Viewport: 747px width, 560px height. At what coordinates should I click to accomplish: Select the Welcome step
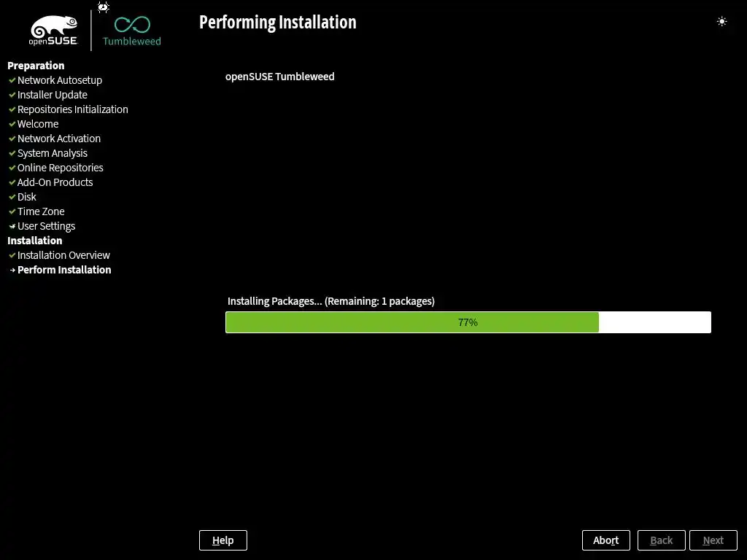pyautogui.click(x=38, y=124)
